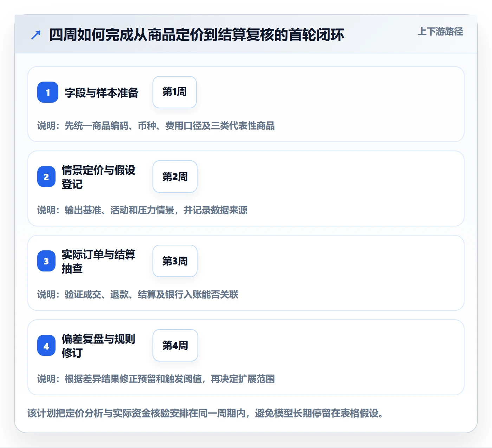
Task: Click the step 3 number badge
Action: tap(46, 261)
